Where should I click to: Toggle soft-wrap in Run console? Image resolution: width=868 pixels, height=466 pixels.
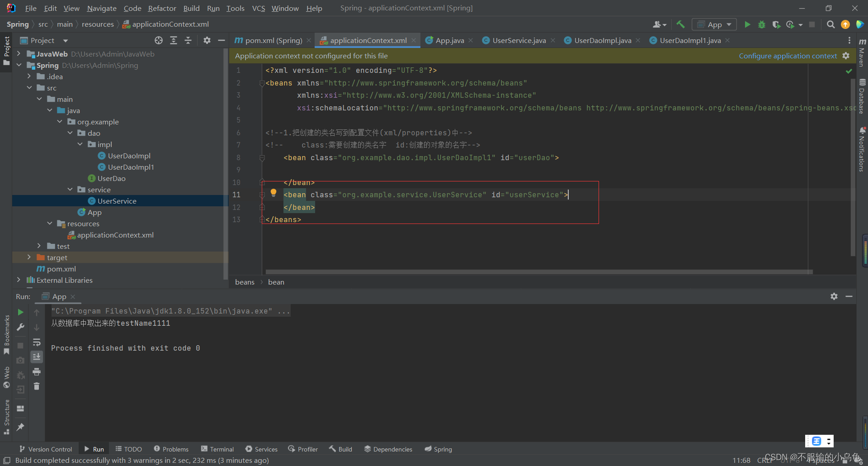click(x=37, y=342)
